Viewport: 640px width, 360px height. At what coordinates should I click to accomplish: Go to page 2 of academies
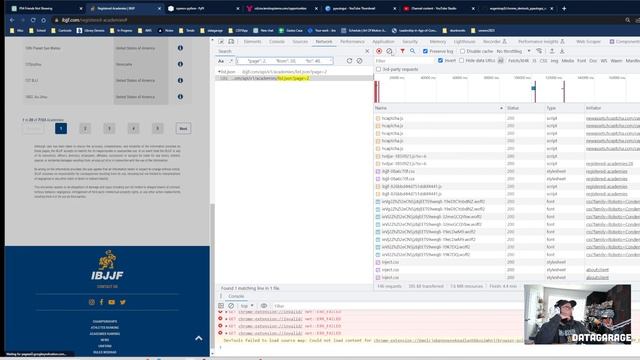coord(85,129)
